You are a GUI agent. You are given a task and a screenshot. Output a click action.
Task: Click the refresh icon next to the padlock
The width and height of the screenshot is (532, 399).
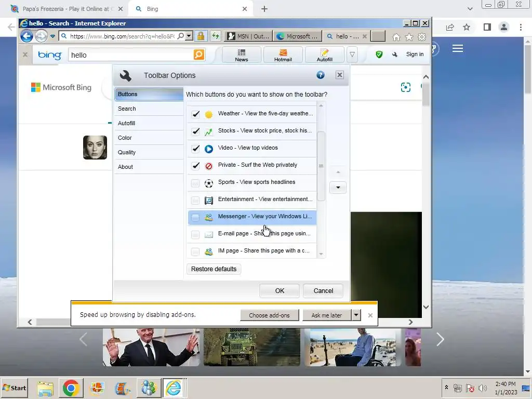tap(216, 36)
